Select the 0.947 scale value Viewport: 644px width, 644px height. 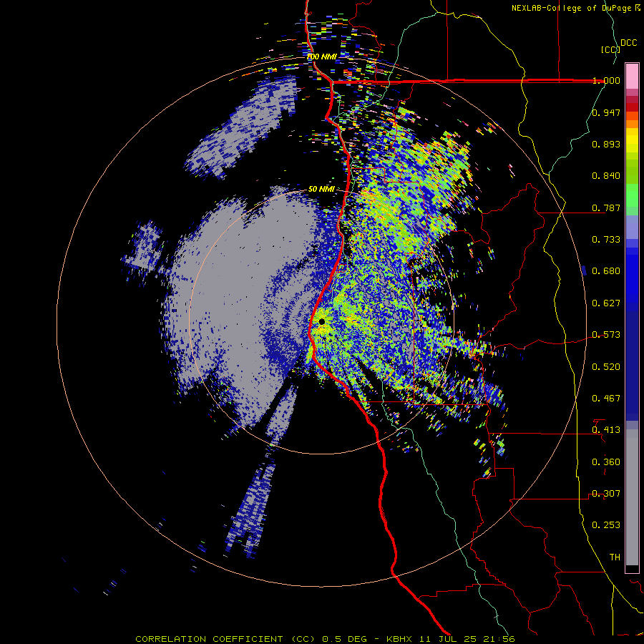pos(606,112)
